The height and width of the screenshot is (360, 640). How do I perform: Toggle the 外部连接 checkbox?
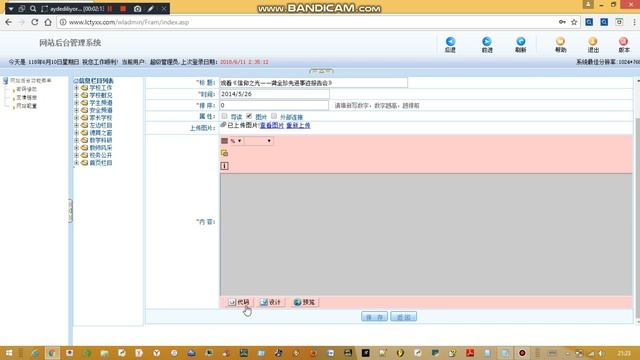coord(274,116)
